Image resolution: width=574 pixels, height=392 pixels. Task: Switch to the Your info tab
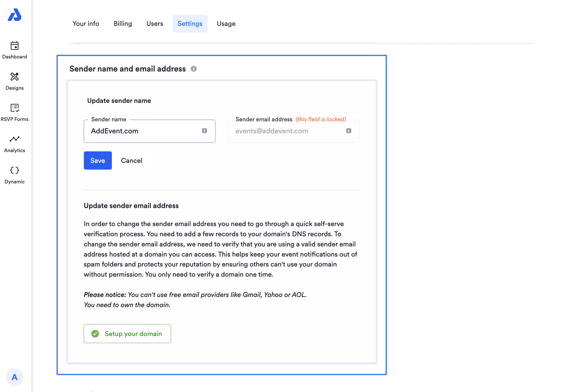86,24
